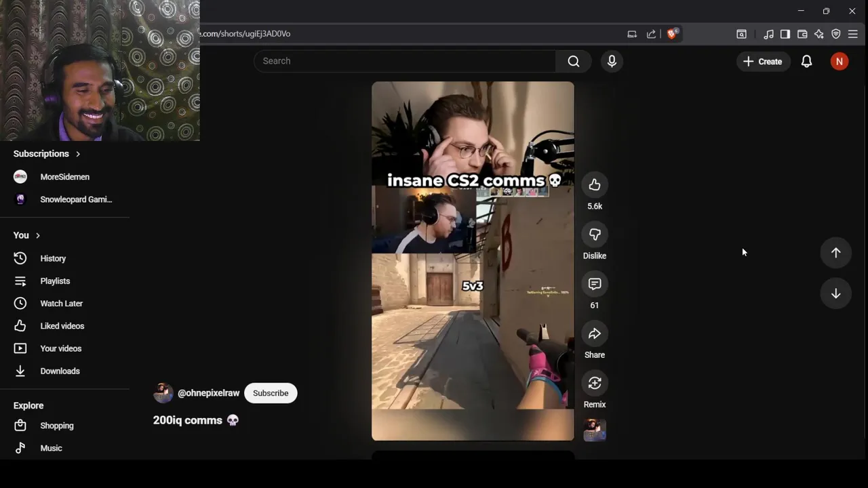The height and width of the screenshot is (488, 868).
Task: Open the Leo AI sparkle icon
Action: pos(819,34)
